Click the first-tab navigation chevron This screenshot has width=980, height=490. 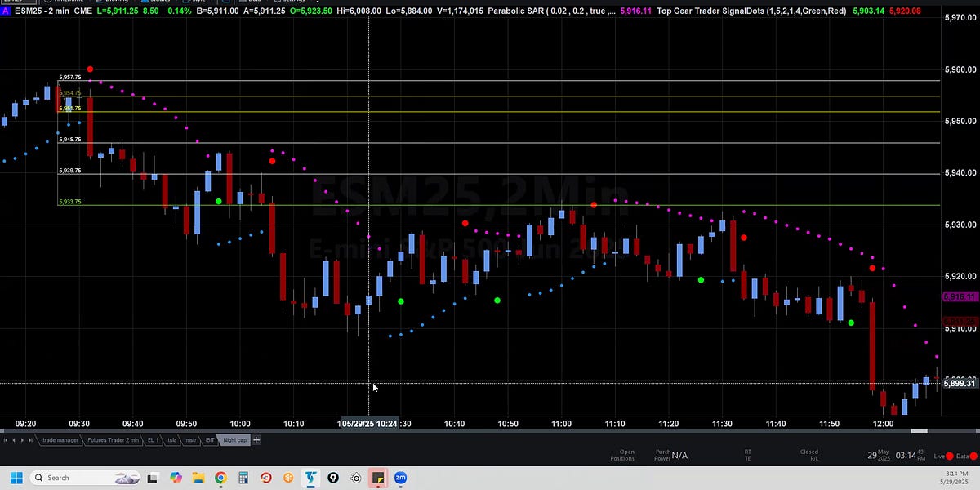tap(6, 440)
